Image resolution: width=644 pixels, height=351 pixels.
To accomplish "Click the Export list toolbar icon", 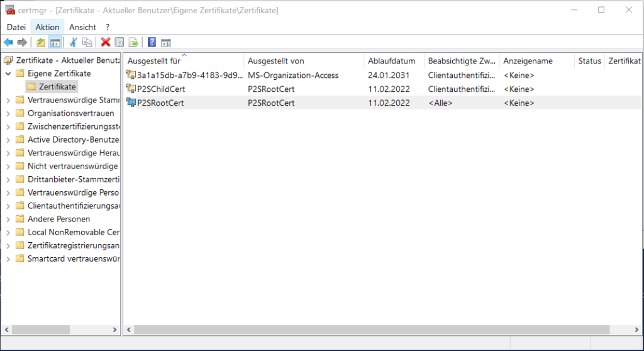I will pyautogui.click(x=133, y=42).
